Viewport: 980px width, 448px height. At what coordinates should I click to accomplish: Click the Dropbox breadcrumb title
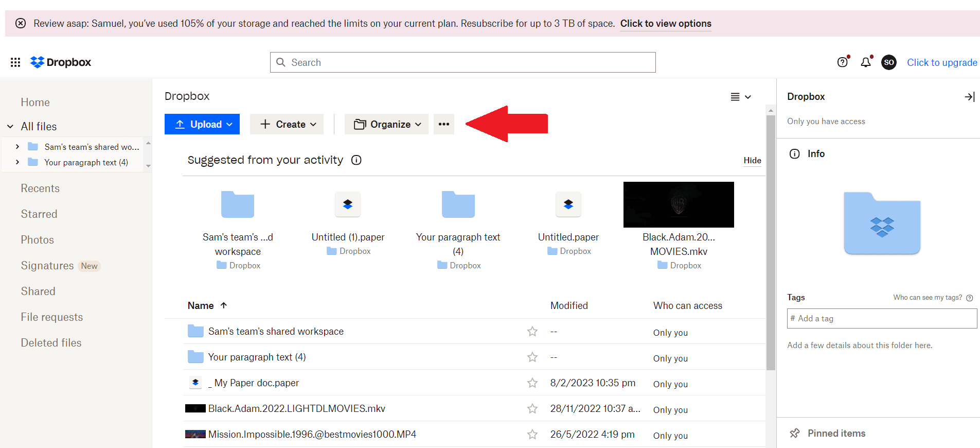pos(187,96)
